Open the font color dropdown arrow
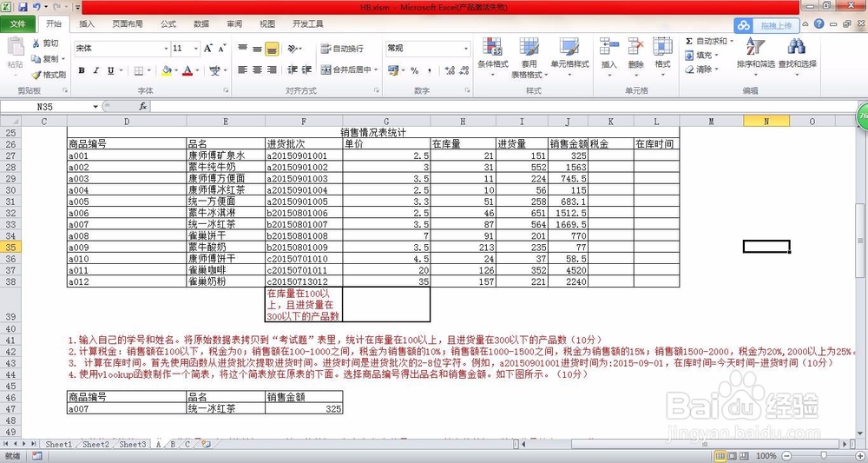868x463 pixels. tap(197, 70)
